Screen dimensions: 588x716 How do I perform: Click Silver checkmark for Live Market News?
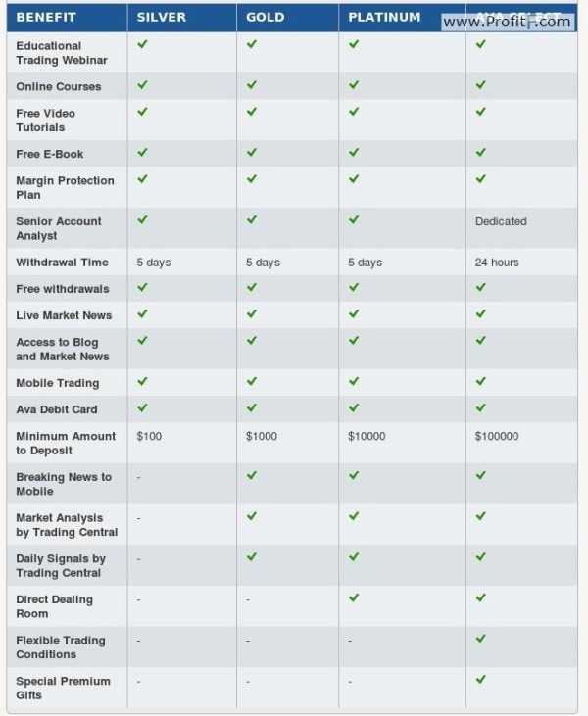(x=142, y=313)
